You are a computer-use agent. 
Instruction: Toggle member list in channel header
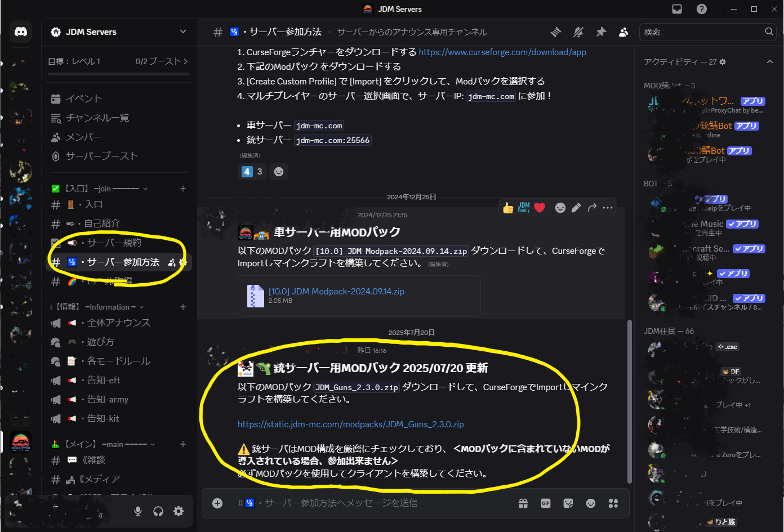(623, 32)
